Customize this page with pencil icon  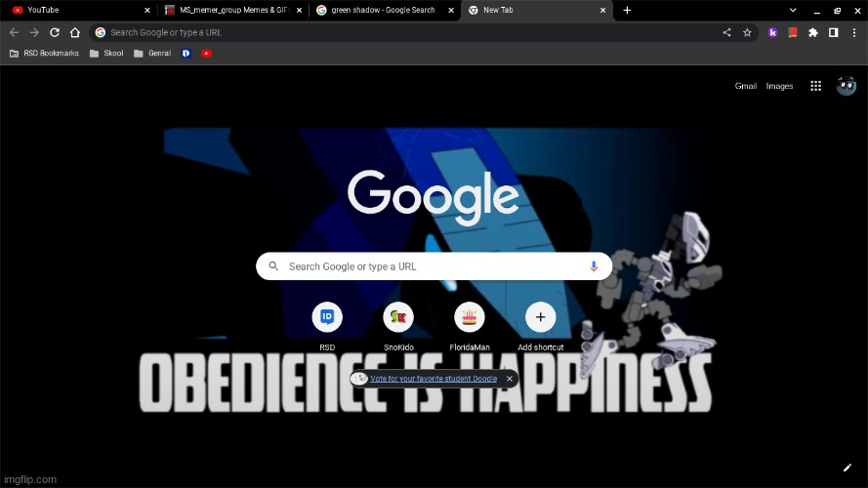point(847,468)
